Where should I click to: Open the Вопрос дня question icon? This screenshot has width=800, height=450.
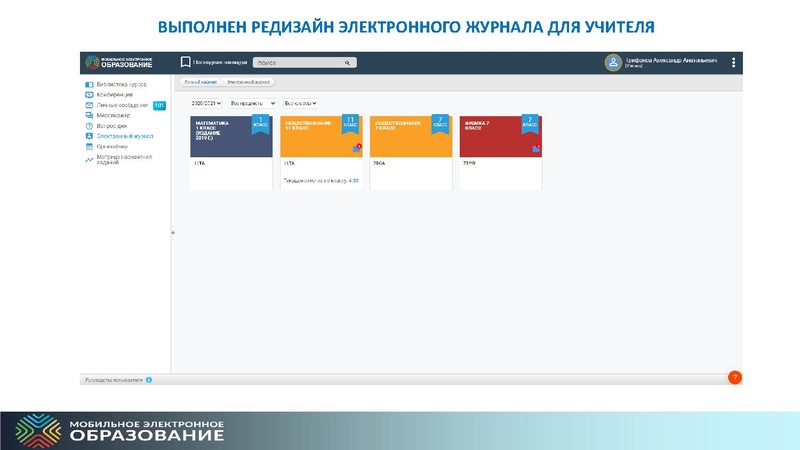(89, 126)
